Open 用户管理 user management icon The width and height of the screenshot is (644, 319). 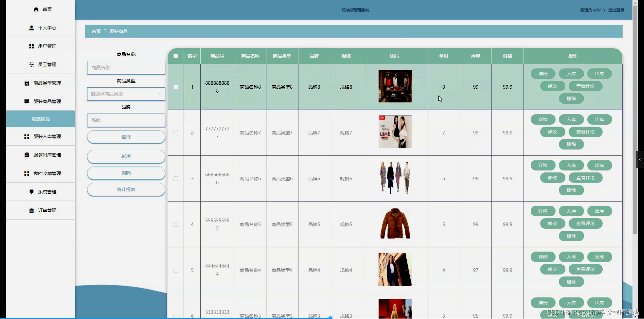tap(32, 46)
